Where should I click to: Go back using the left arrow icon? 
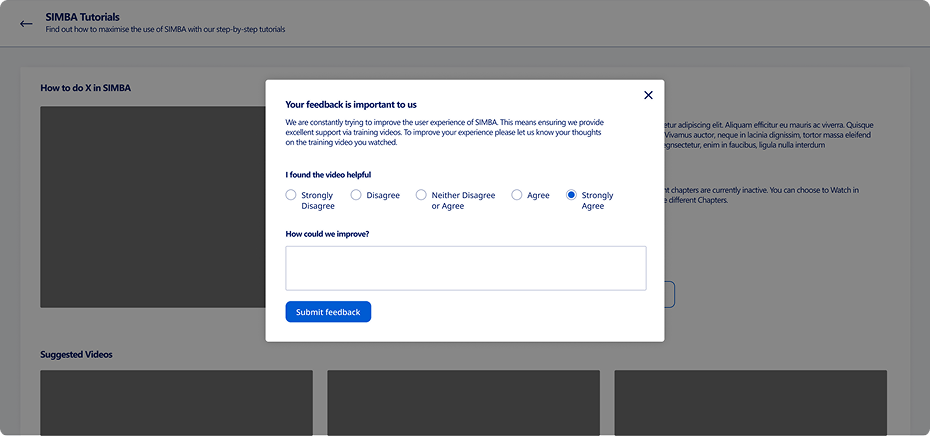tap(26, 24)
